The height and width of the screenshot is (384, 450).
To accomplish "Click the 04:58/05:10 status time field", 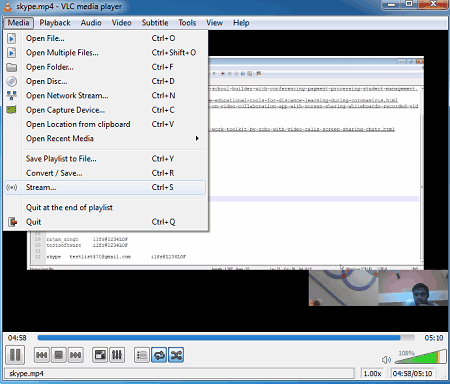I will 412,373.
